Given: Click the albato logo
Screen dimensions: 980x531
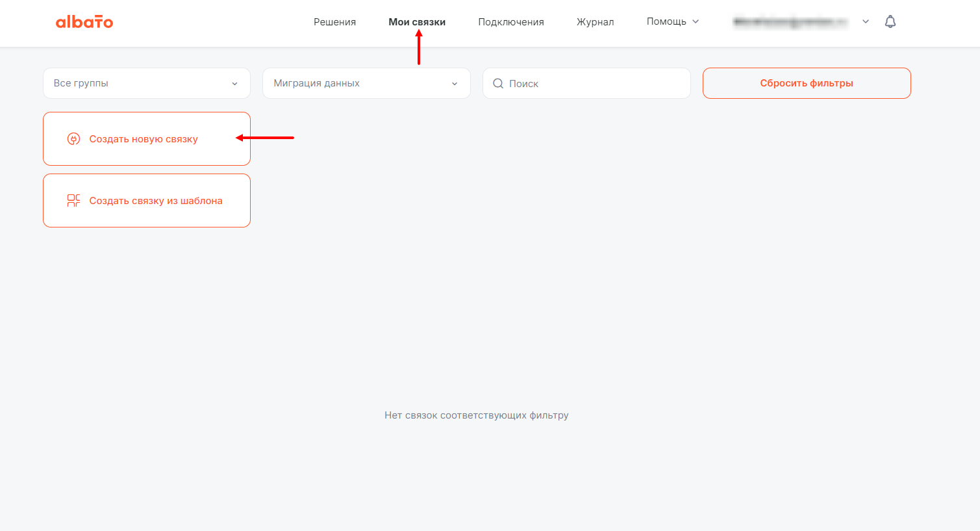Looking at the screenshot, I should click(x=84, y=22).
